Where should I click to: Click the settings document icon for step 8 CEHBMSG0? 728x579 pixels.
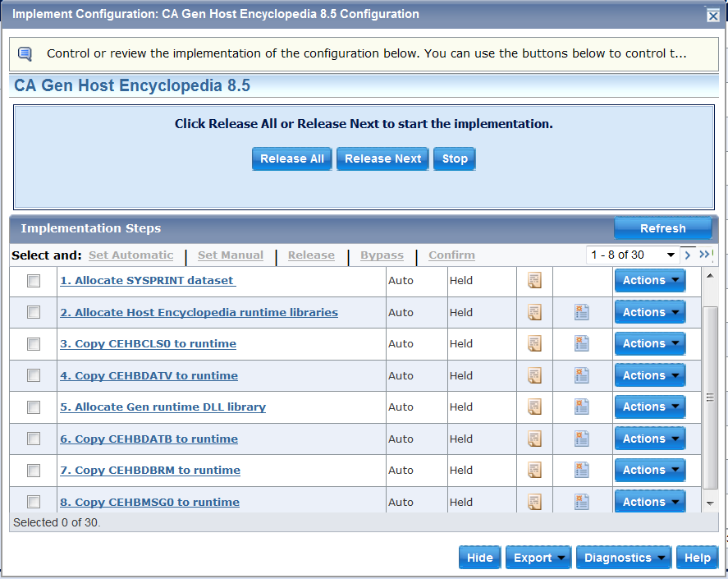pos(582,502)
